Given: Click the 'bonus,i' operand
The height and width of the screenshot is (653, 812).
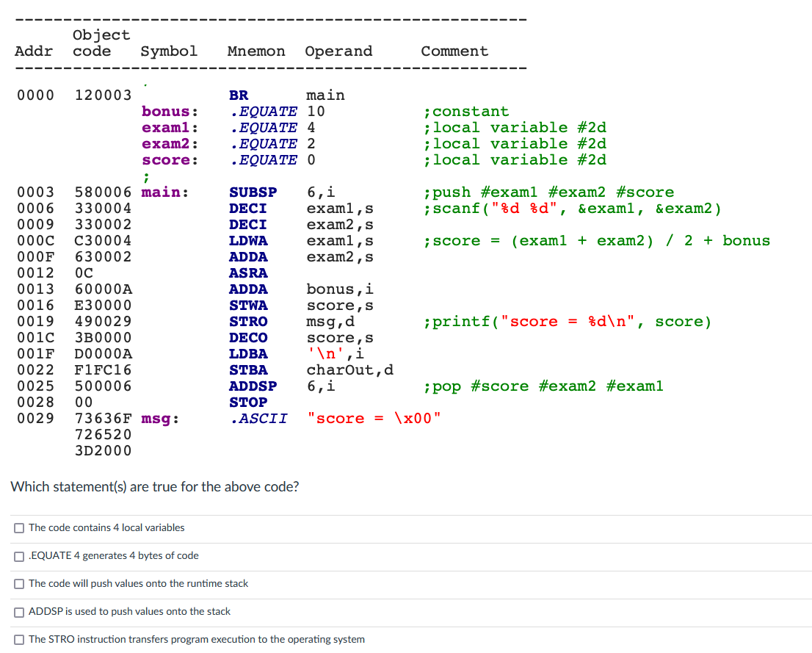Looking at the screenshot, I should [x=340, y=289].
